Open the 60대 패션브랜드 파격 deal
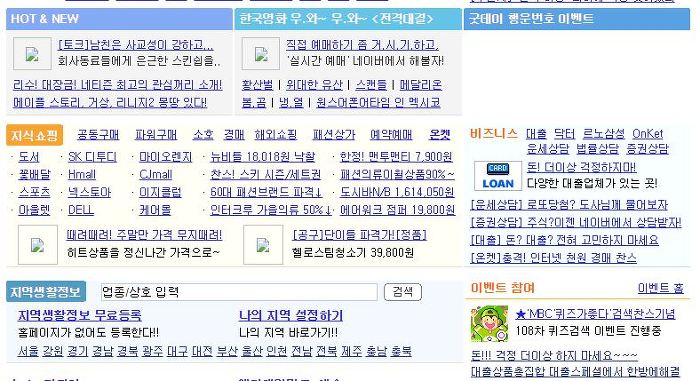This screenshot has width=700, height=381. 266,192
